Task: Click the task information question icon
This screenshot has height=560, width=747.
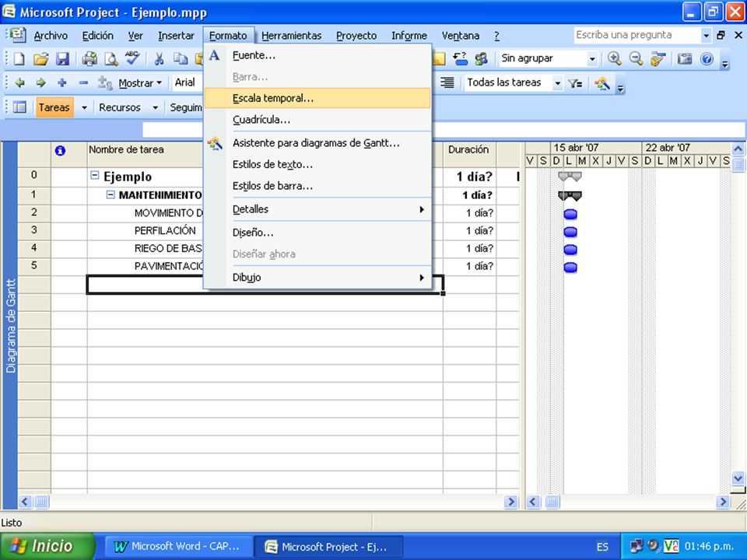Action: [460, 58]
